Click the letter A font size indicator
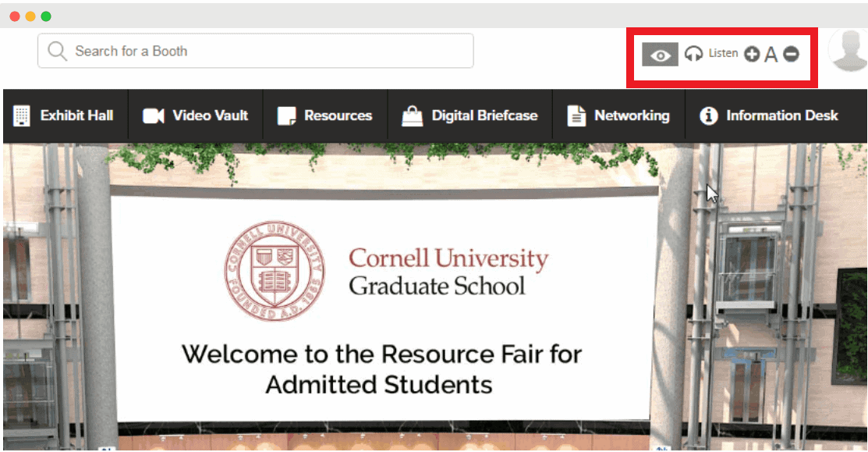868x452 pixels. 771,55
